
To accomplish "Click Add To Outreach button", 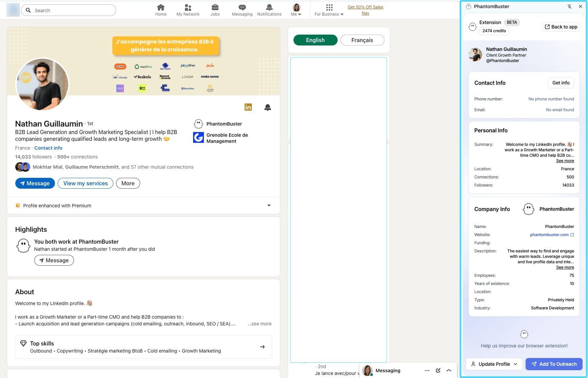I will 554,364.
